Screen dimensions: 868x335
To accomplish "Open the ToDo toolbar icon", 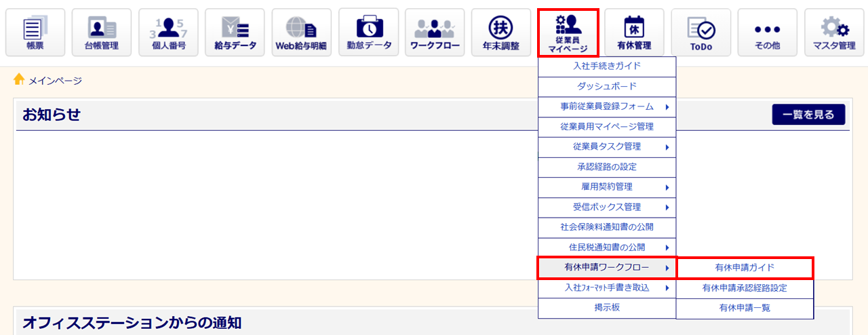I will tap(701, 33).
